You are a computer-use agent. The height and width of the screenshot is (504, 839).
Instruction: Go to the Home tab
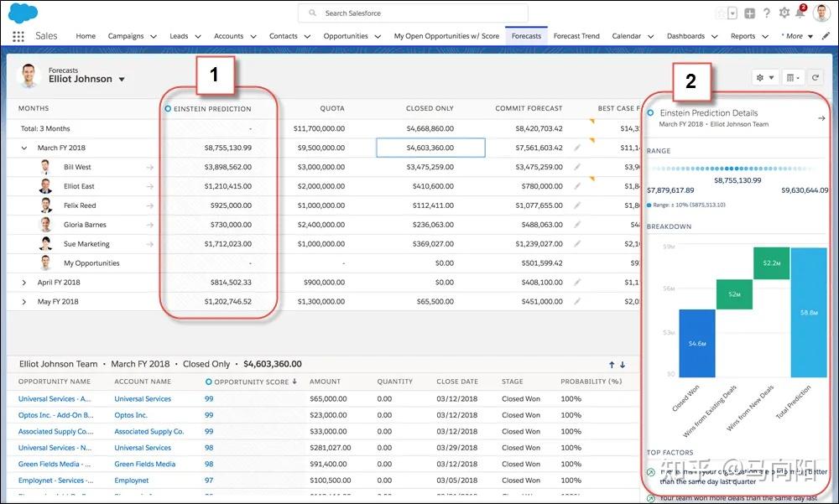(86, 36)
